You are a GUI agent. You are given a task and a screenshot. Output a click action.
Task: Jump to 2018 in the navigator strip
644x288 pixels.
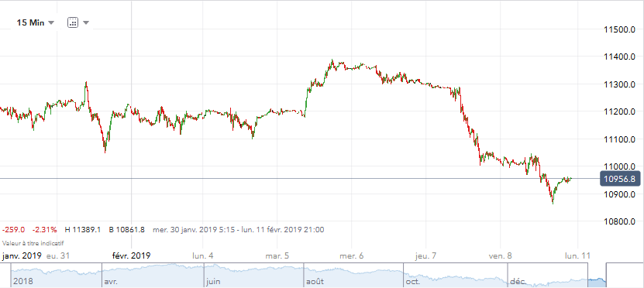[x=23, y=283]
